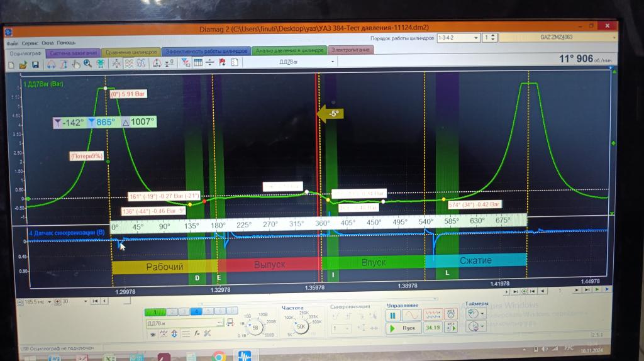Viewport: 644px width, 361px height.
Task: Click the voltage range knob set to 5В
Action: 255,327
